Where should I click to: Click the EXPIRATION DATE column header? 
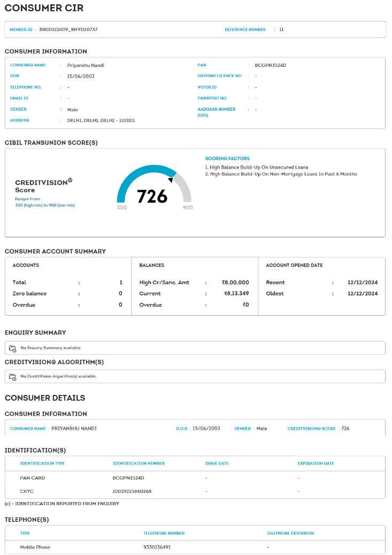(316, 463)
